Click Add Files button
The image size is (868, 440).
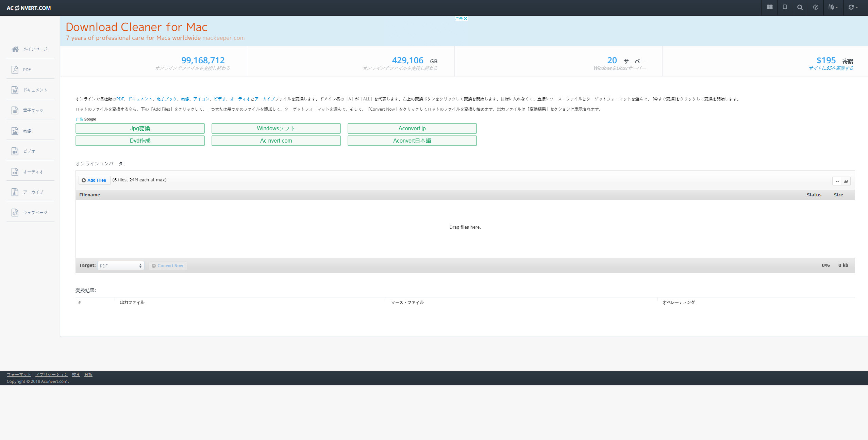(x=94, y=180)
